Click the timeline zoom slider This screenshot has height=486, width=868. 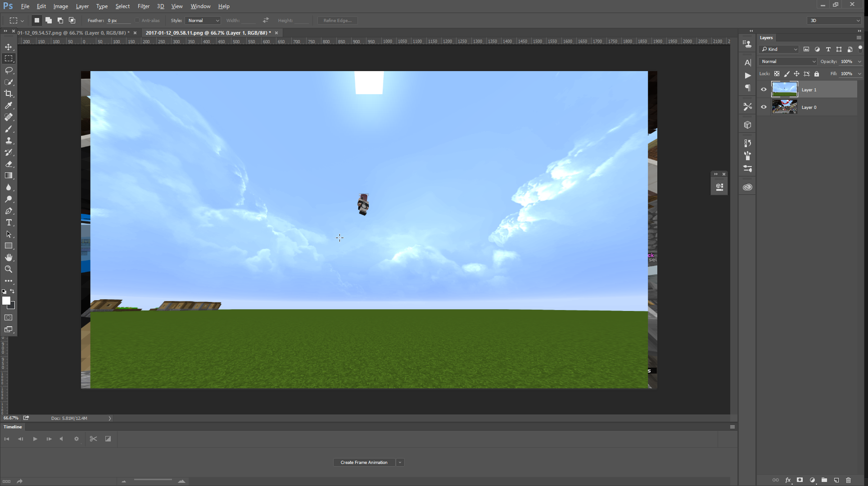pos(153,481)
